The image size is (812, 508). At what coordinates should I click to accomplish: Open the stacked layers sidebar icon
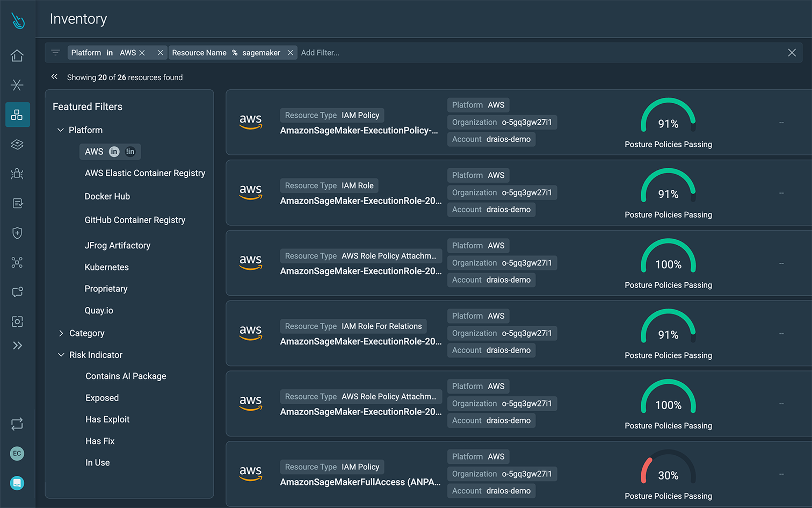pyautogui.click(x=17, y=144)
